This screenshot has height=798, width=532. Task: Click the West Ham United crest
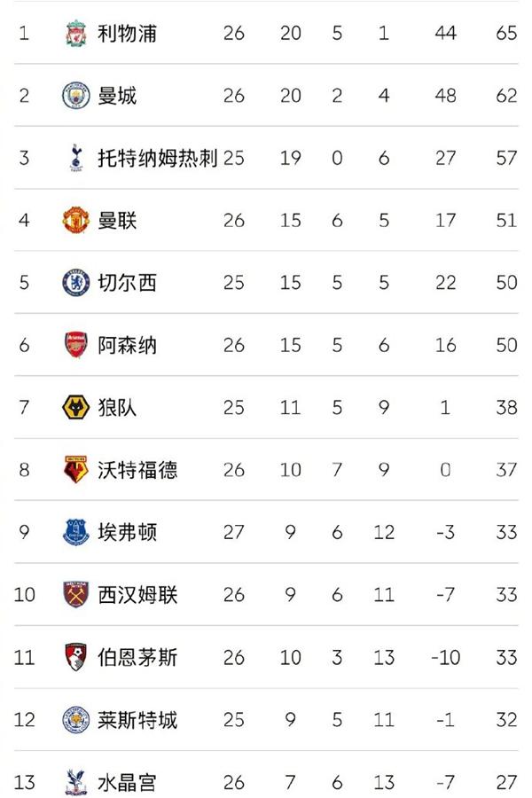pyautogui.click(x=76, y=594)
